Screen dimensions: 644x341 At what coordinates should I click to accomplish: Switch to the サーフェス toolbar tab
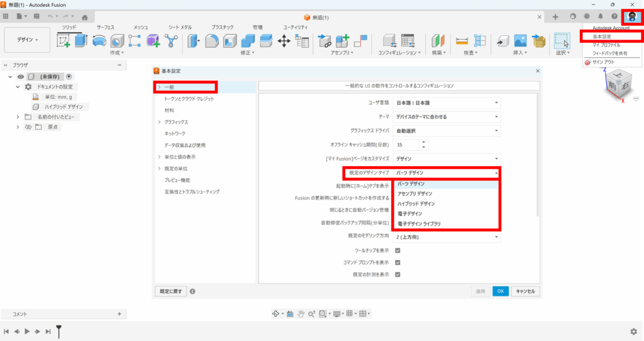[x=106, y=28]
